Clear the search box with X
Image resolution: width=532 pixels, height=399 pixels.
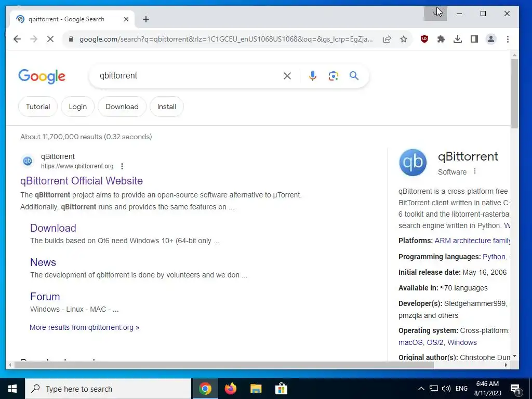287,76
